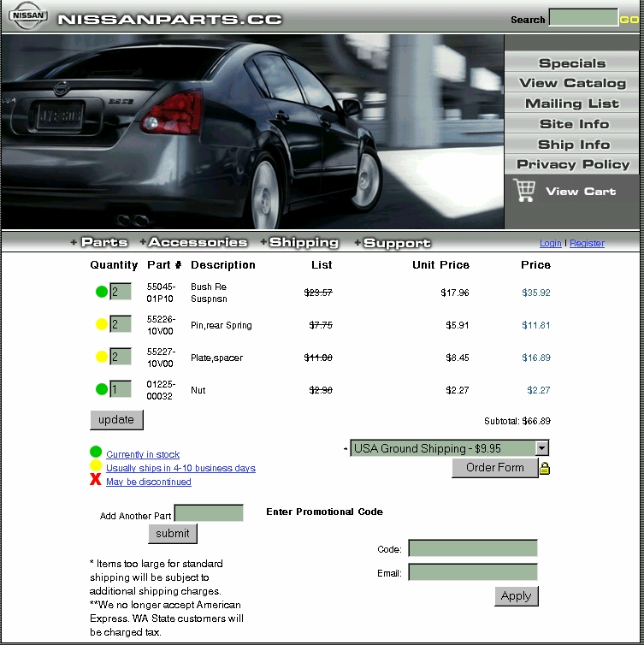The height and width of the screenshot is (645, 644).
Task: Edit quantity for Nut 01225-00032
Action: coord(121,389)
